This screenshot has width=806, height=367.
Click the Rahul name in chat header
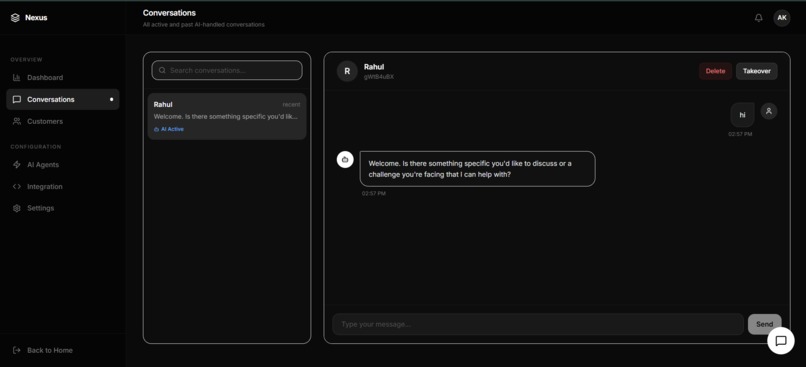(x=374, y=67)
